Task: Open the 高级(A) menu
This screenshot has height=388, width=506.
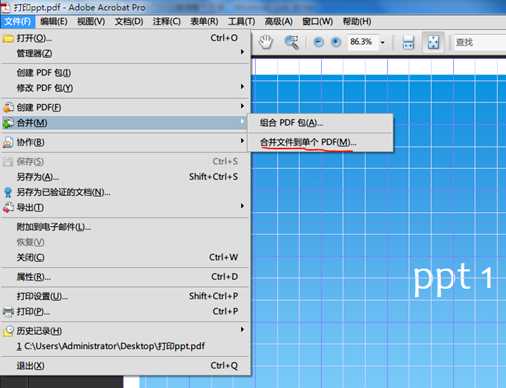Action: click(278, 22)
